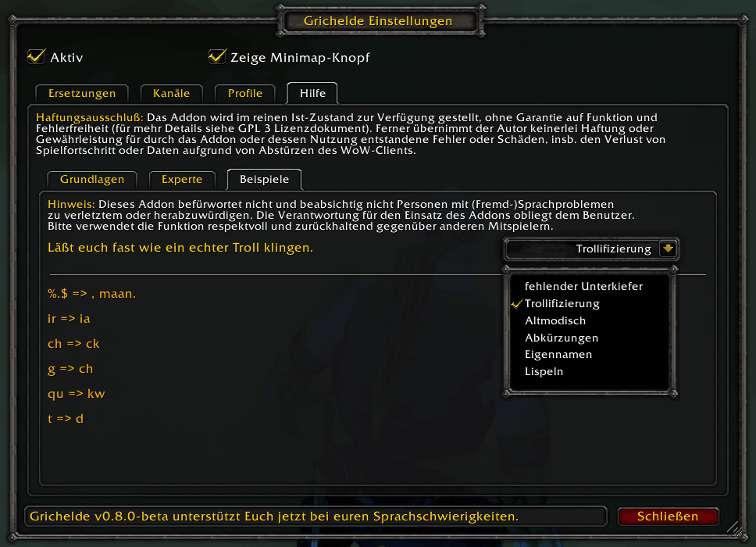Select the Beispiele sub-tab

[264, 180]
